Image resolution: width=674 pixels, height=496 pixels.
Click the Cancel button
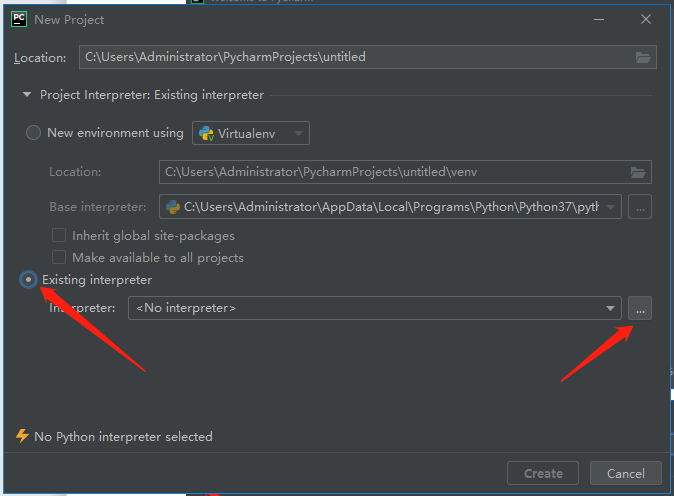coord(625,473)
